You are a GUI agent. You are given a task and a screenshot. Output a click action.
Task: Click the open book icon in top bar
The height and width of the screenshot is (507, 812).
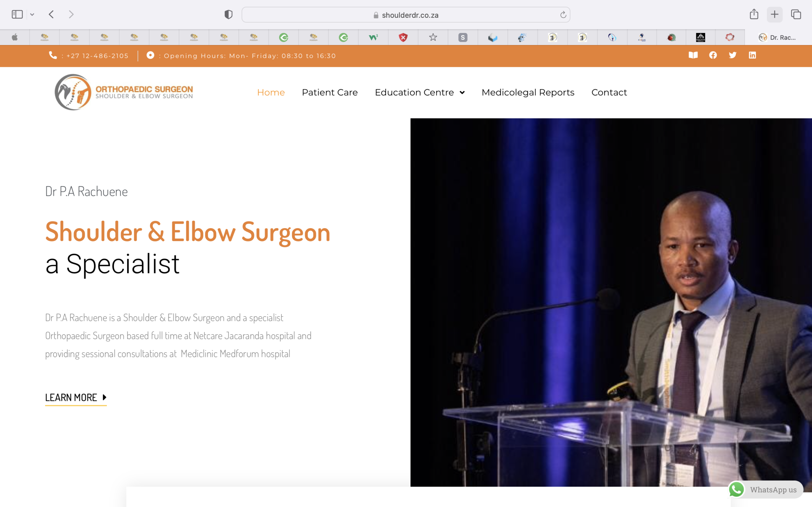[693, 55]
